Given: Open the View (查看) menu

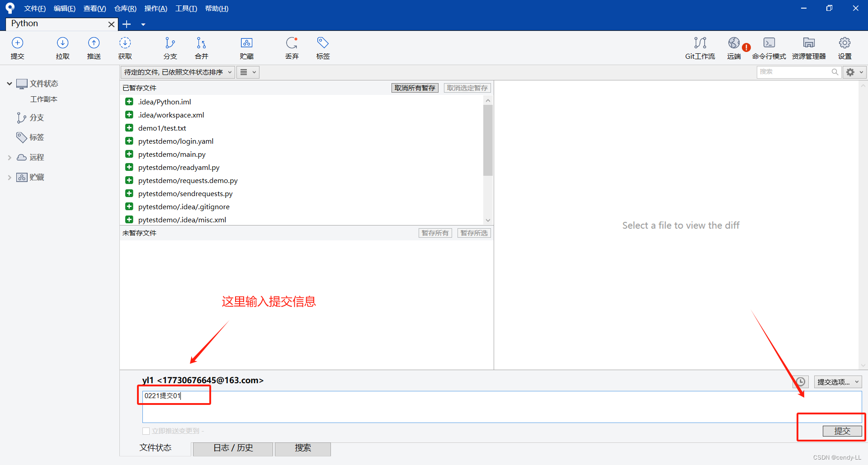Looking at the screenshot, I should 94,9.
